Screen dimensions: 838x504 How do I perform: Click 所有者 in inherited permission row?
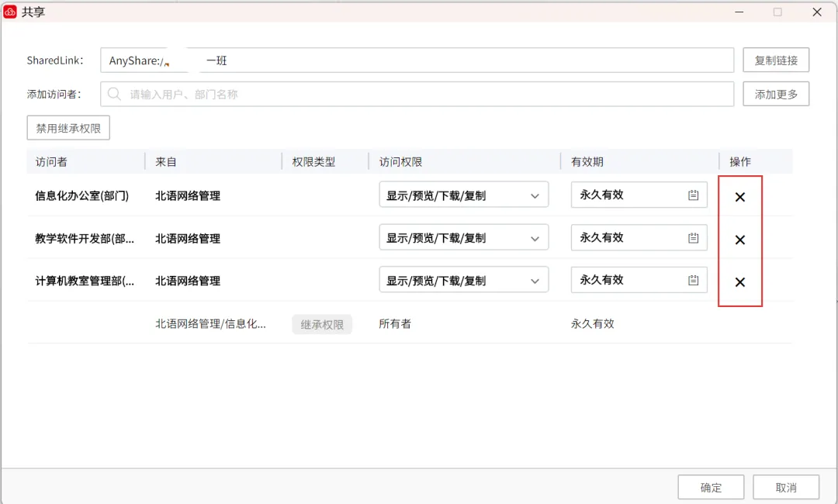(395, 323)
